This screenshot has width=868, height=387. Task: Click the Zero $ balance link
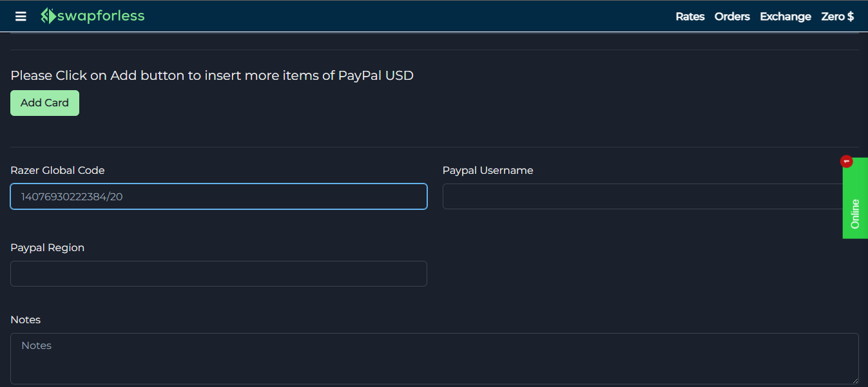click(x=837, y=17)
